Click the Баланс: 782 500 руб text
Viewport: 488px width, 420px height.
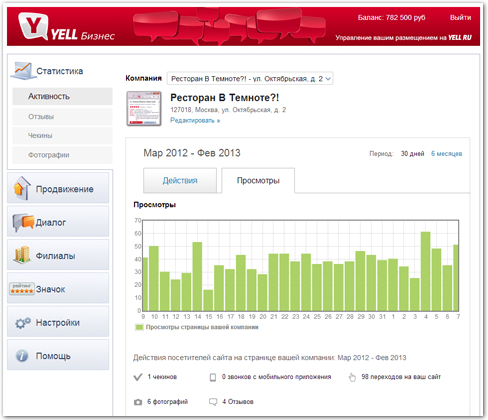click(391, 18)
